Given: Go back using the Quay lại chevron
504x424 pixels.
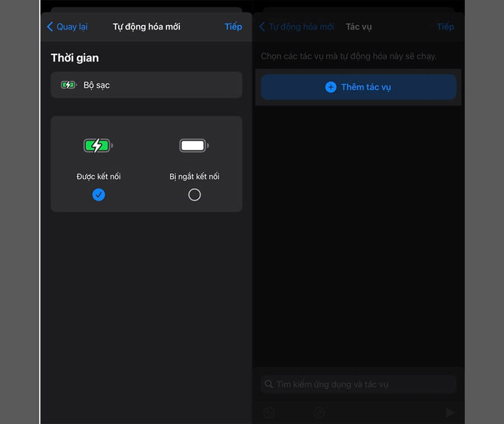Looking at the screenshot, I should tap(50, 27).
